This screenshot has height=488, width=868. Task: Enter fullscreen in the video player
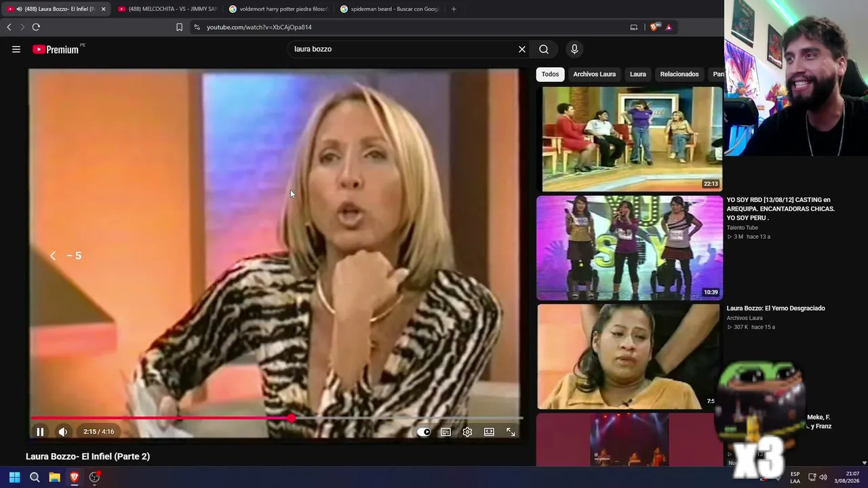tap(511, 432)
